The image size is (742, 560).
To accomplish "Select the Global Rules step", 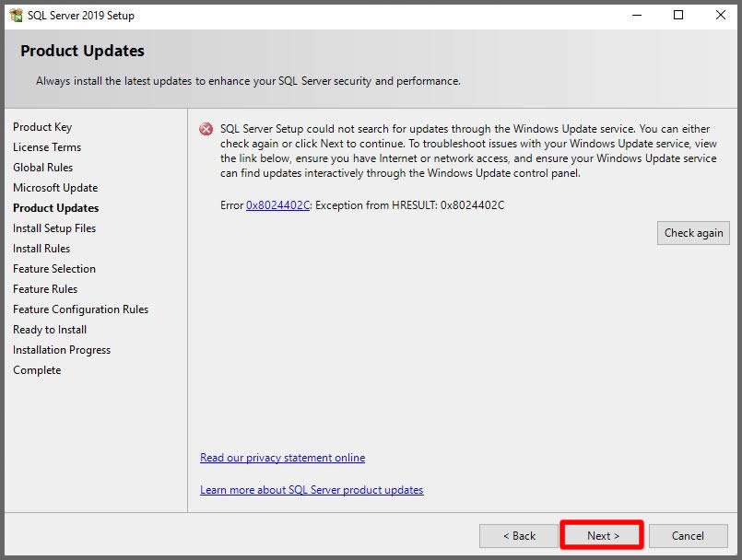I will (43, 168).
